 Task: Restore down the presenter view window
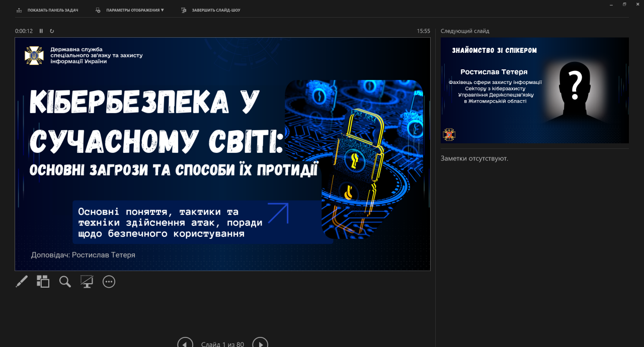coord(624,5)
